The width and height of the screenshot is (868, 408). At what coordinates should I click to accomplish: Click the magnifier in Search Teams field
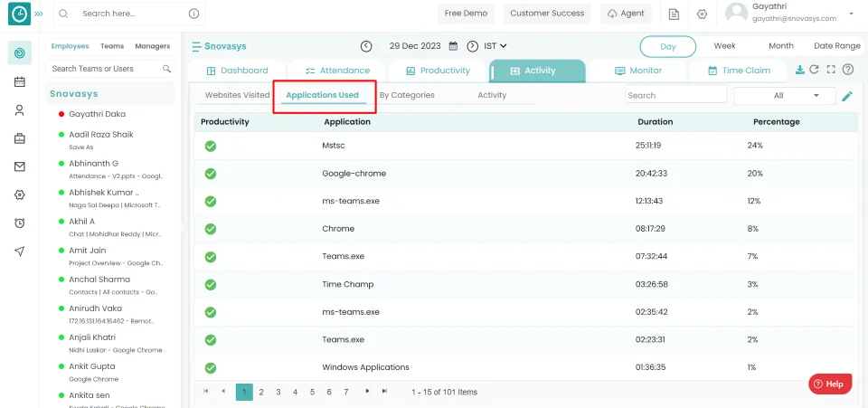(x=166, y=69)
